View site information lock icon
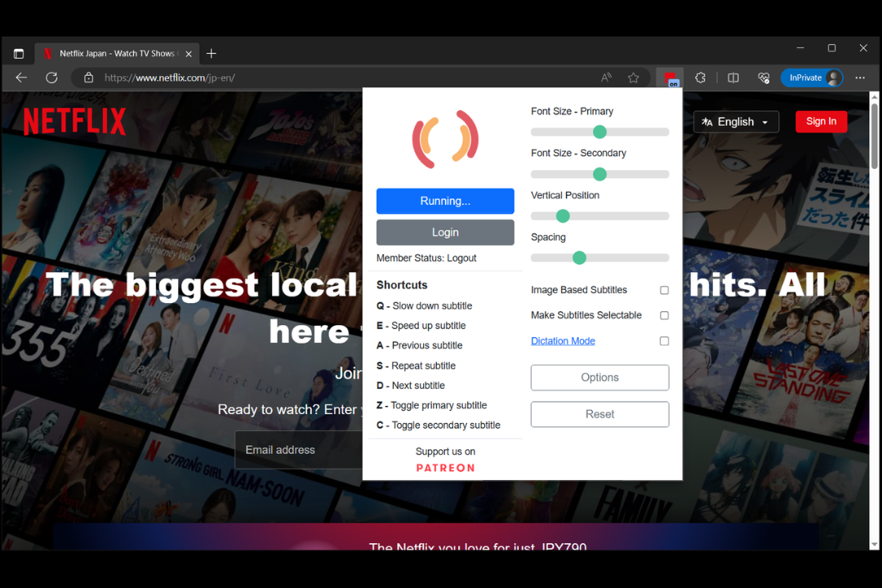This screenshot has height=588, width=882. (x=88, y=78)
